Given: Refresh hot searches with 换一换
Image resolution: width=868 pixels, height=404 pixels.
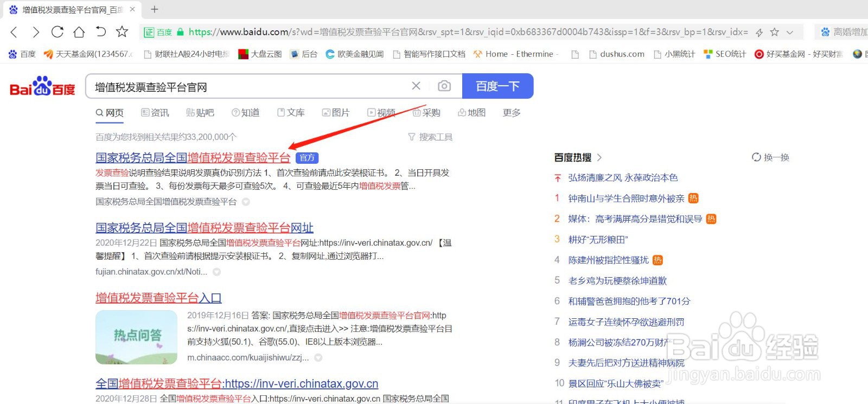Looking at the screenshot, I should pos(770,157).
